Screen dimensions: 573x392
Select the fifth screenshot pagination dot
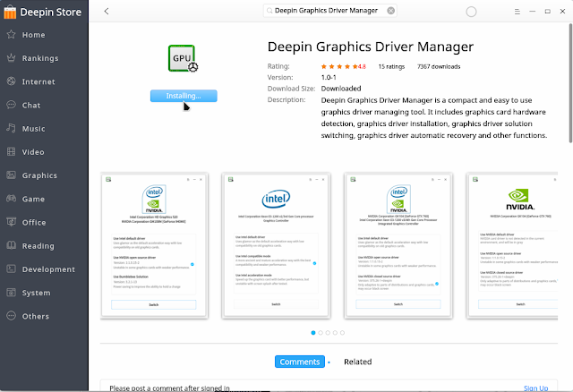[x=342, y=332]
